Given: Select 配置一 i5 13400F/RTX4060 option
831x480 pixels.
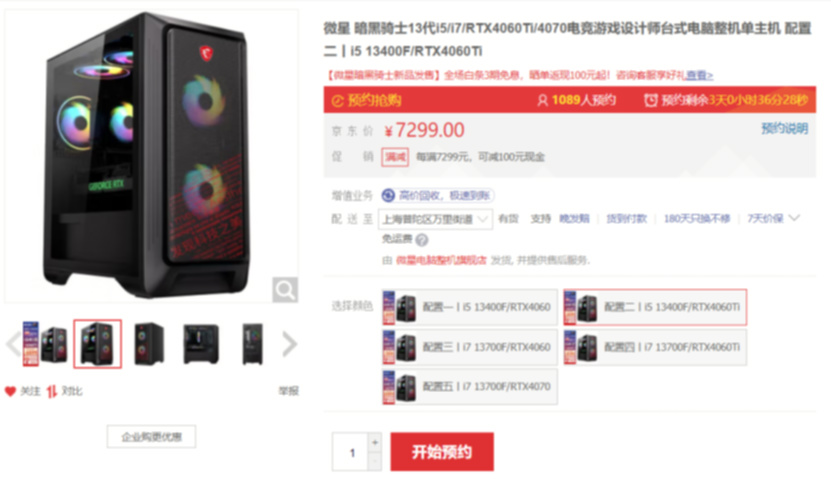Looking at the screenshot, I should (470, 307).
